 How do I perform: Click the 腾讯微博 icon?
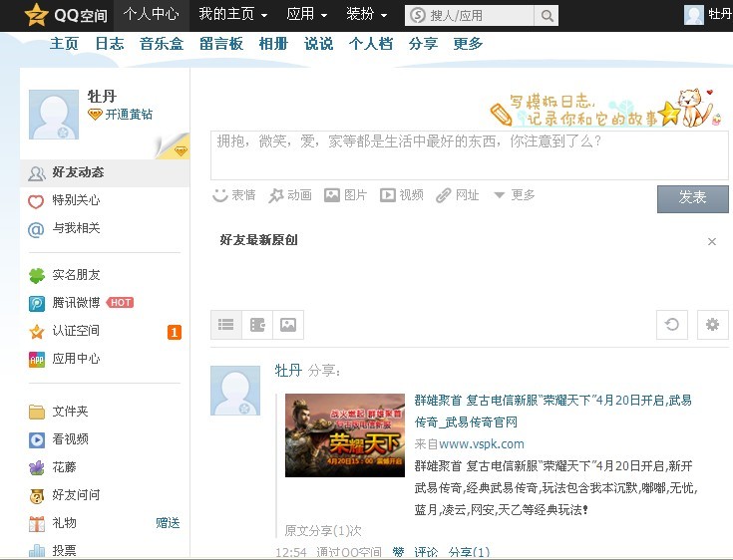37,304
